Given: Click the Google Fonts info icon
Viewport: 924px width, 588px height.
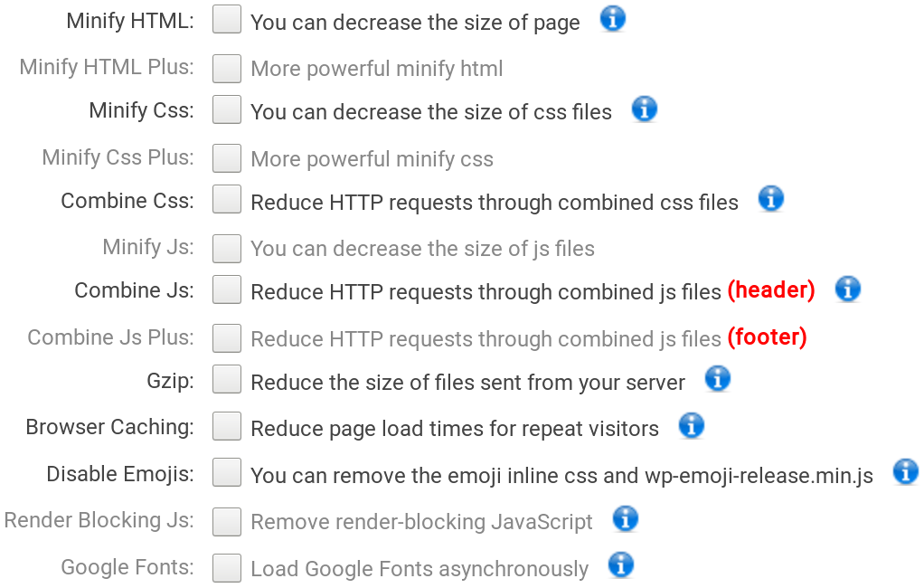Looking at the screenshot, I should click(x=620, y=565).
